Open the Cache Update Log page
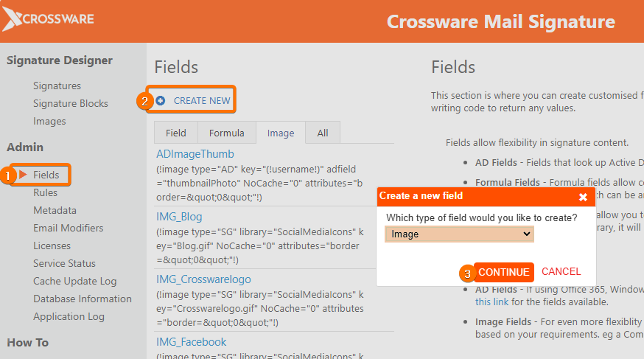This screenshot has height=359, width=644. pos(74,281)
